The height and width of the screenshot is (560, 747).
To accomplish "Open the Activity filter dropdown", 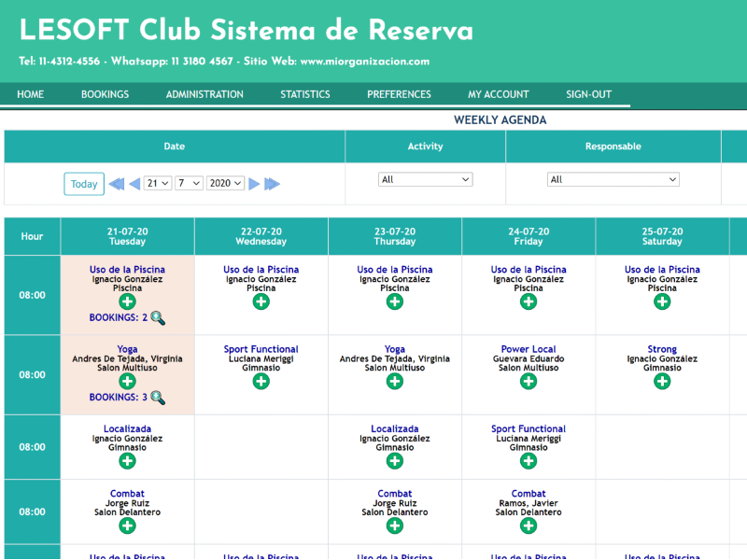I will [x=426, y=179].
